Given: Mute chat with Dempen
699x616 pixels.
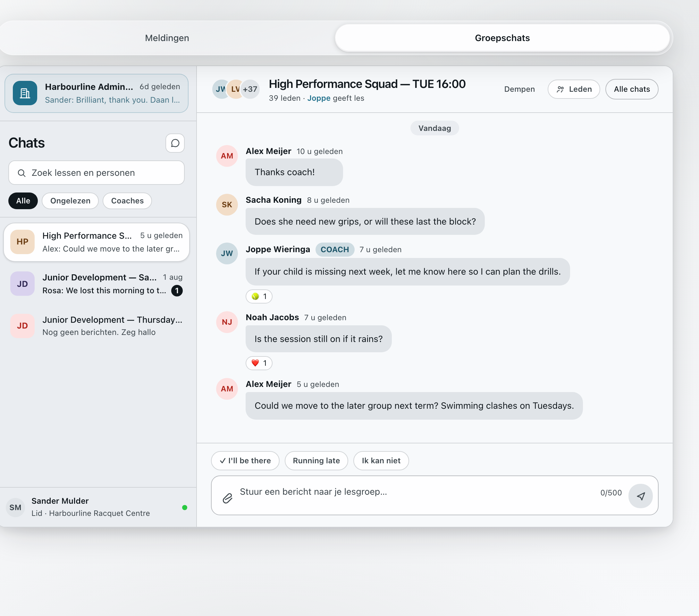Looking at the screenshot, I should (x=519, y=89).
